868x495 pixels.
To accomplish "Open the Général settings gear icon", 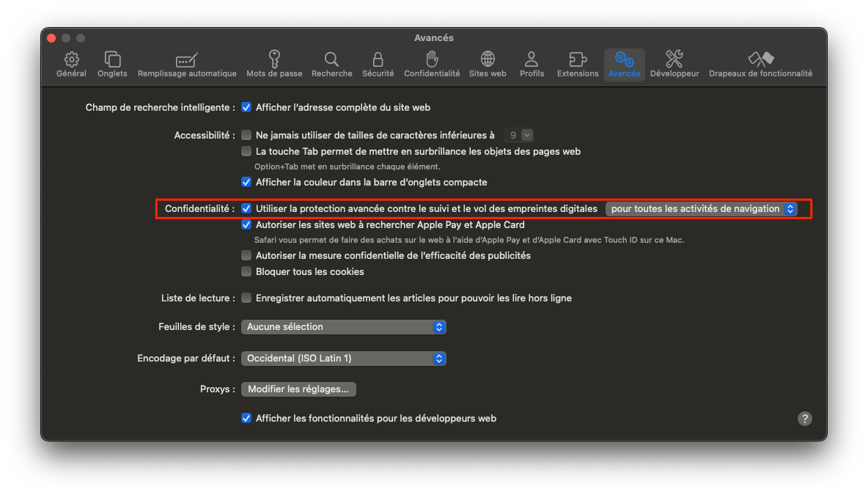I will [71, 59].
